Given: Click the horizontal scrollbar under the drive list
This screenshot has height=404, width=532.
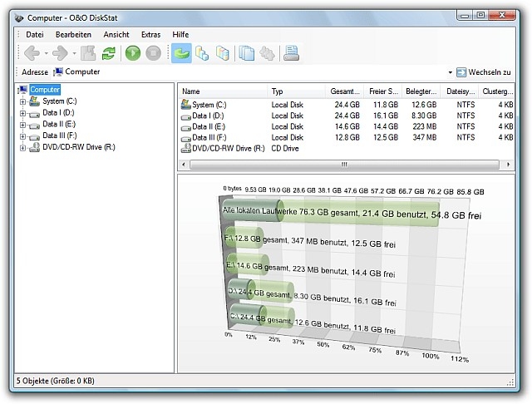Looking at the screenshot, I should click(343, 165).
